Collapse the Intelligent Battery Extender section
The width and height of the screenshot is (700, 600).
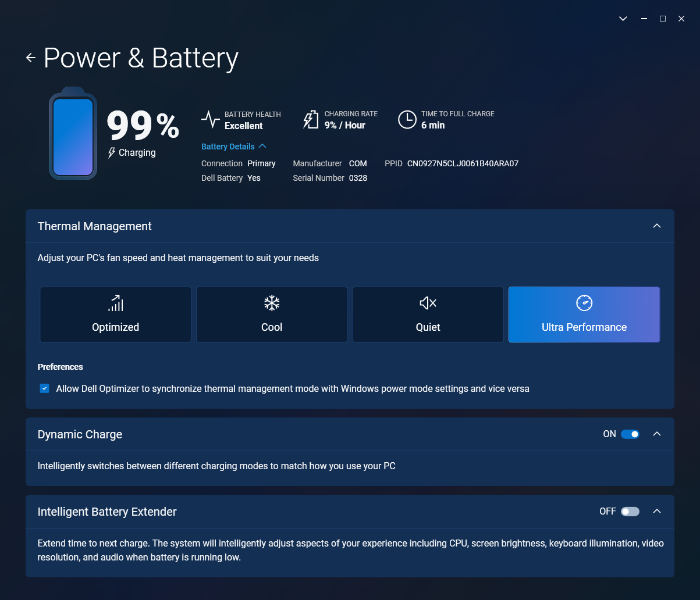pyautogui.click(x=657, y=511)
